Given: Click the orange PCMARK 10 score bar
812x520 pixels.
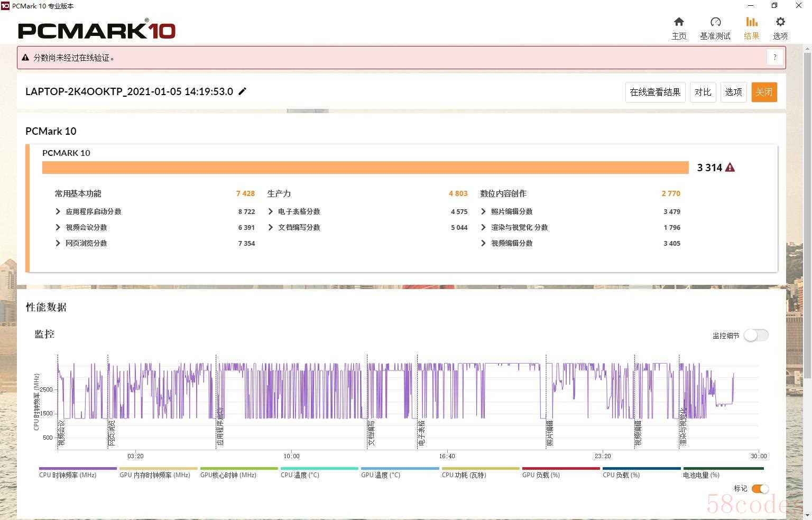Looking at the screenshot, I should [x=365, y=168].
